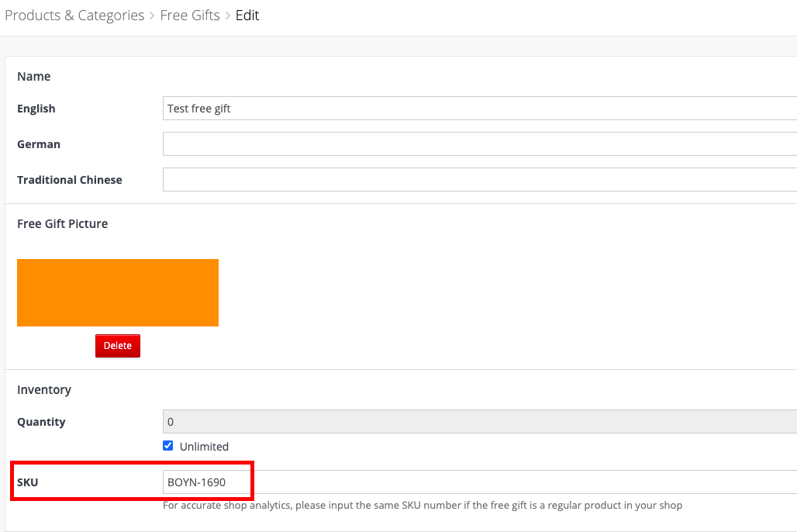Click the SKU analytics hint text

pyautogui.click(x=423, y=505)
